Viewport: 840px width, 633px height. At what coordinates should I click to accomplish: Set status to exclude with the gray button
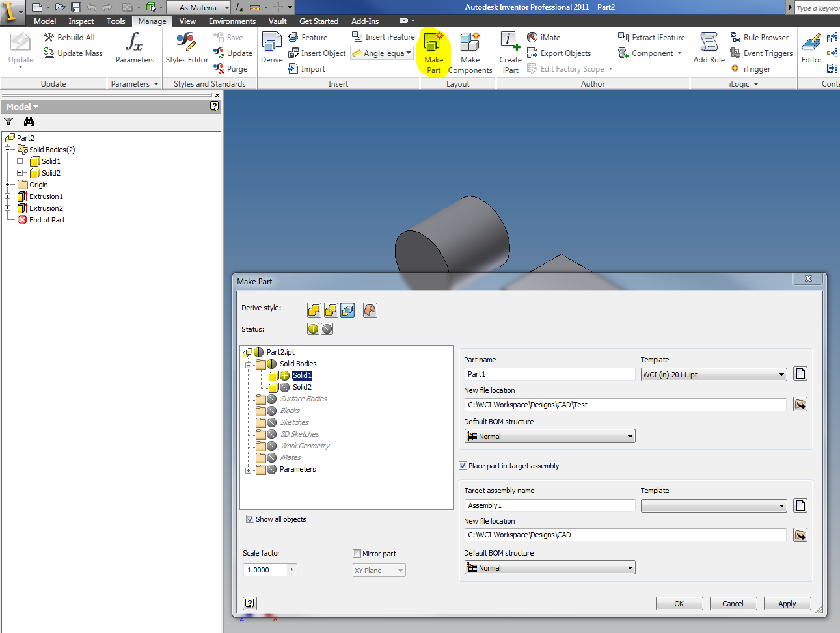point(327,329)
